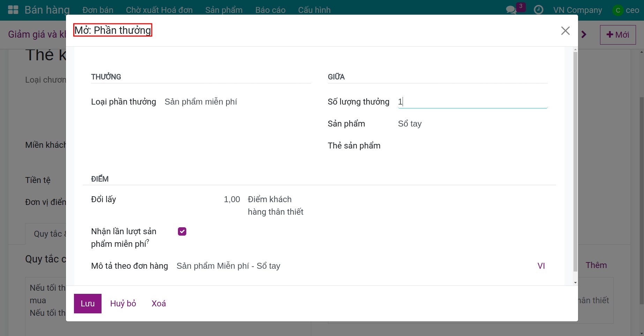Screen dimensions: 644x336
Task: Open the apps grid menu icon
Action: coord(13,10)
